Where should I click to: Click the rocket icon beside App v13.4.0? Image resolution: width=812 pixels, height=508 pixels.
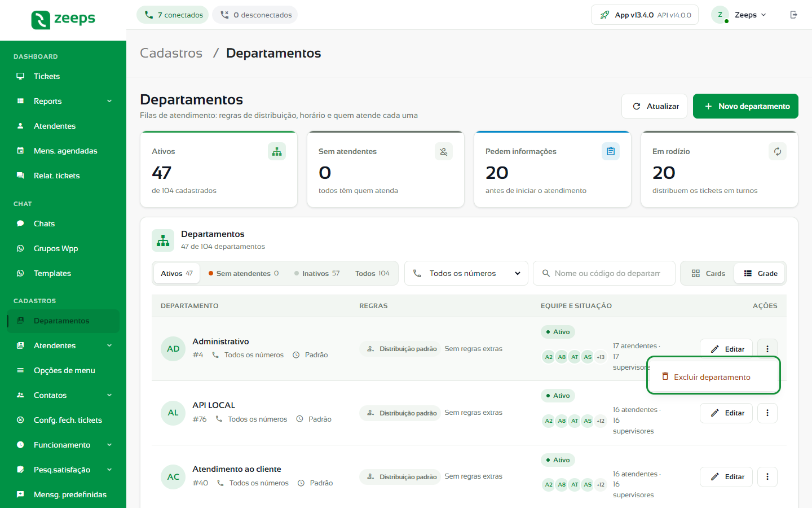coord(604,15)
